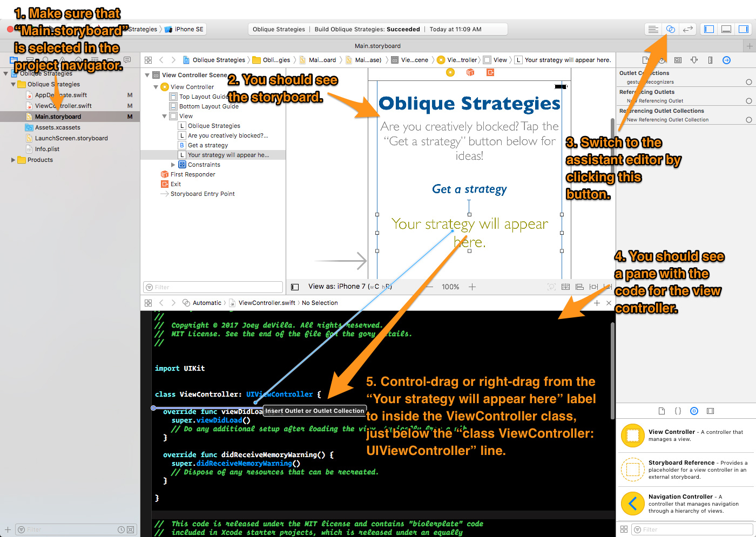Click the New Referencing Outlet connection circle

click(748, 101)
